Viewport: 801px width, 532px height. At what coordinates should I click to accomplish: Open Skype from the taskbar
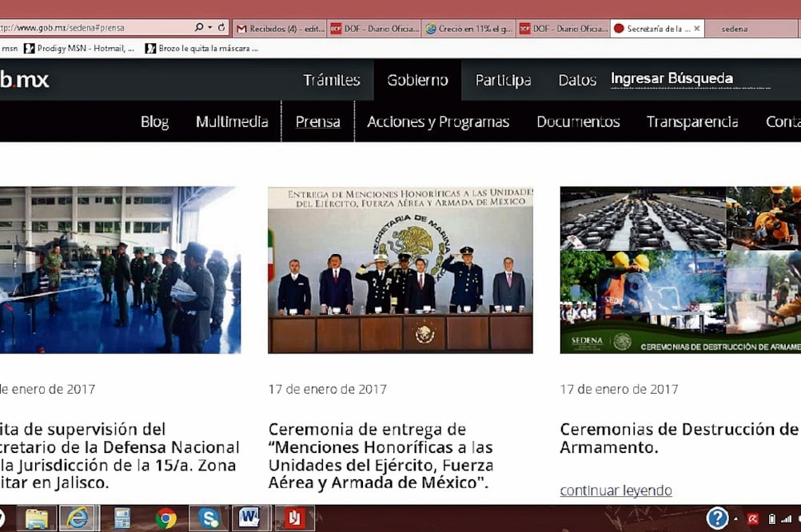point(208,518)
